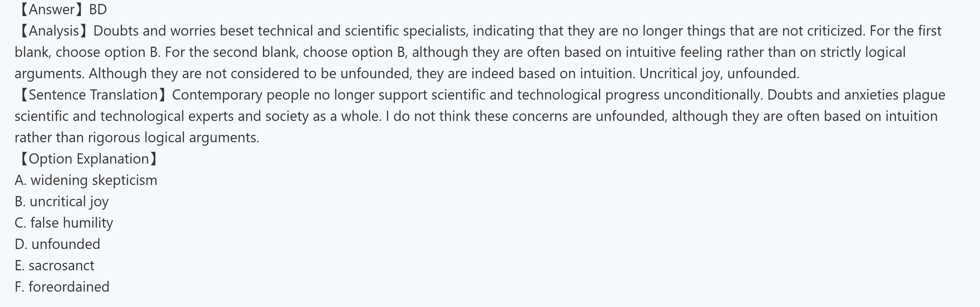Choose option C. false humility

[x=64, y=222]
